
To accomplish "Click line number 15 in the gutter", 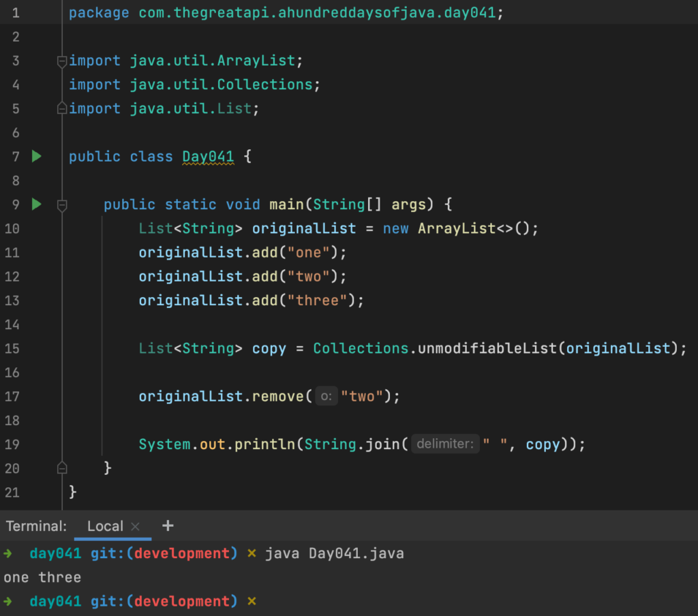I will click(x=12, y=348).
